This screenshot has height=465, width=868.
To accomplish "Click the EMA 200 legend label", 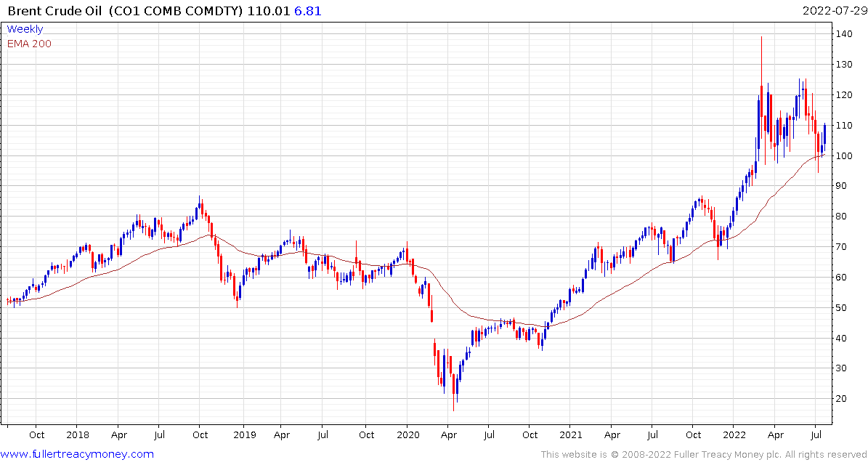I will 29,44.
